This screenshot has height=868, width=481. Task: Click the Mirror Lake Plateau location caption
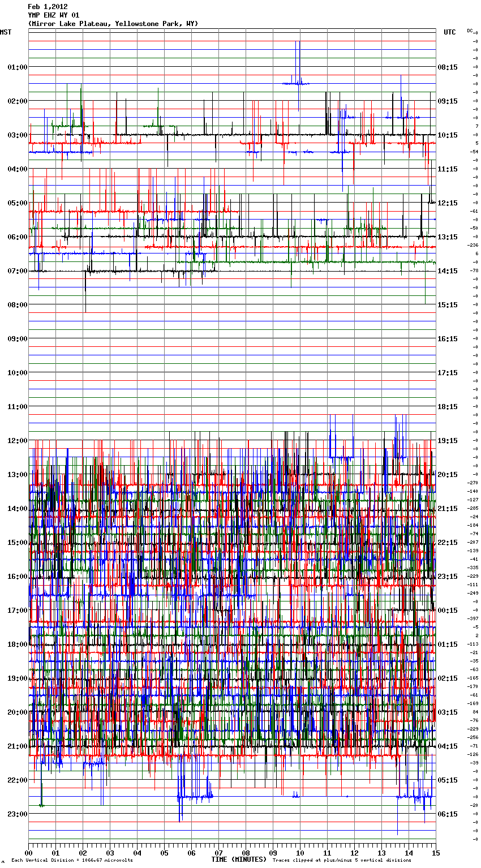pos(113,24)
